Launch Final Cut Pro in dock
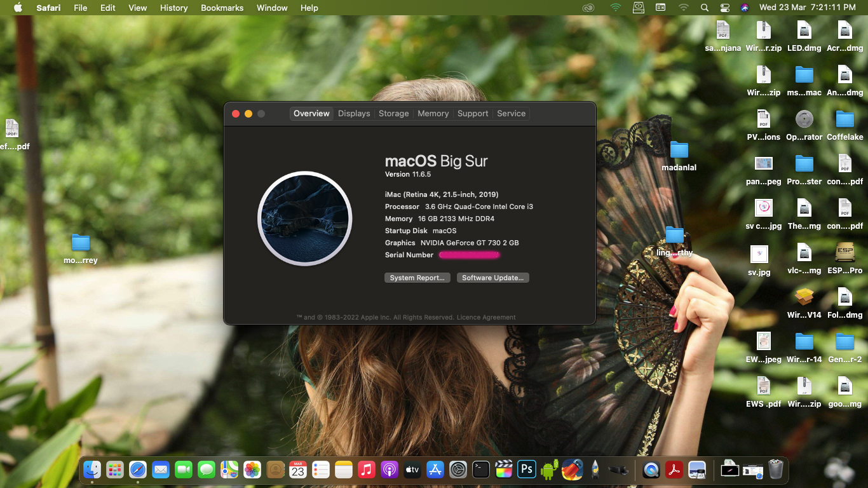This screenshot has width=868, height=488. click(504, 470)
